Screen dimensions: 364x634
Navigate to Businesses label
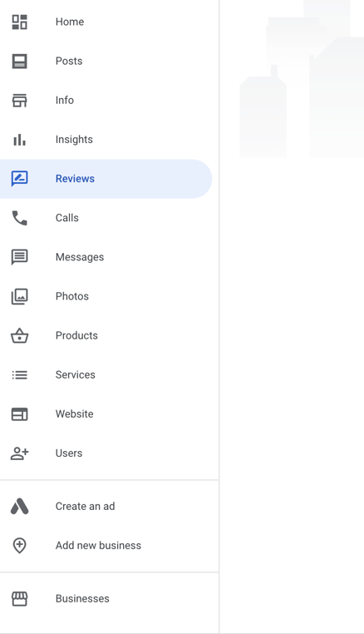point(82,599)
